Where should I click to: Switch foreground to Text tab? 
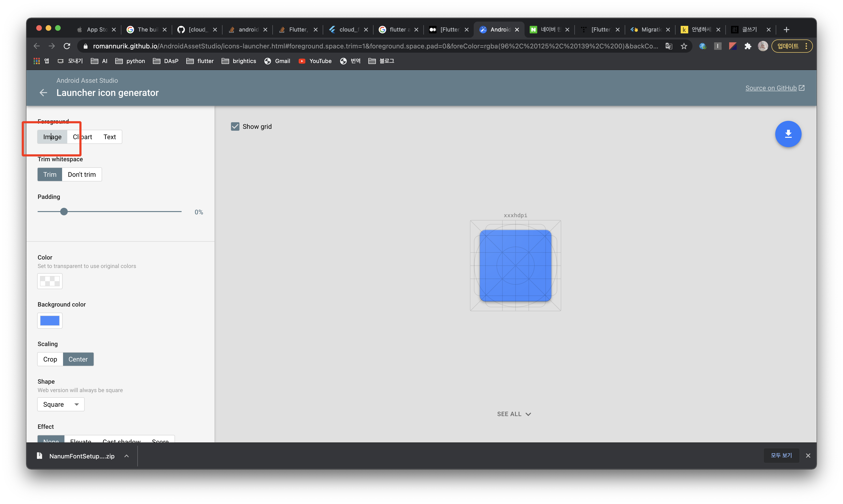(109, 137)
